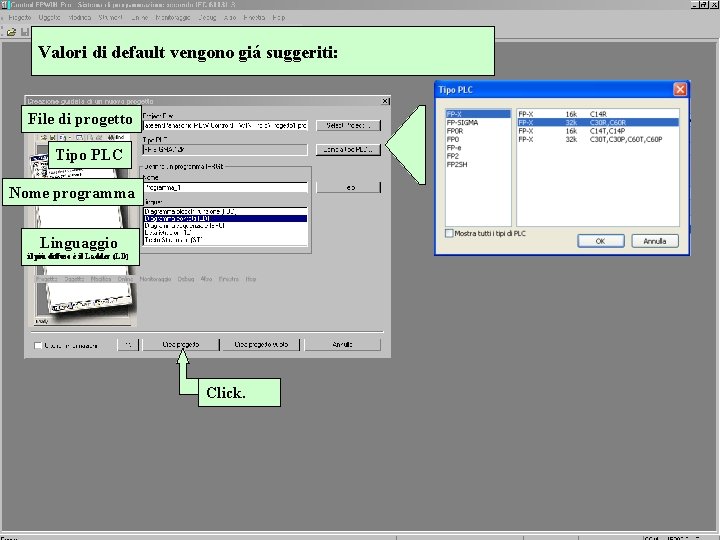This screenshot has height=540, width=720.
Task: Click the program name field Programma_1
Action: click(225, 187)
